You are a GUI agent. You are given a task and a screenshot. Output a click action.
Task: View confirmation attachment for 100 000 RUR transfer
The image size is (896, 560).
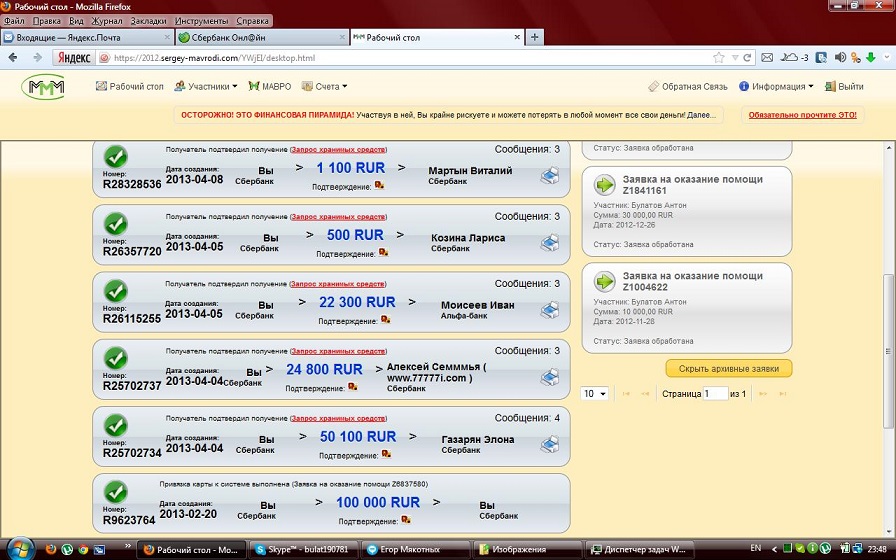[x=406, y=519]
